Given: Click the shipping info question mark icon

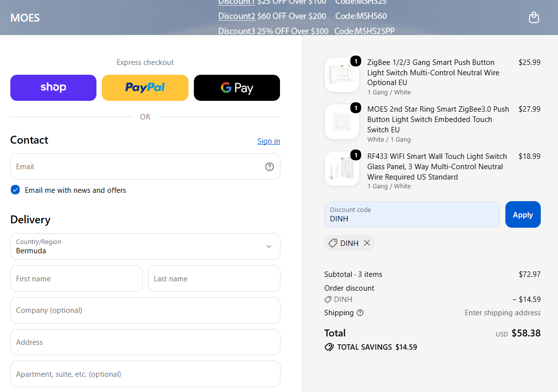Looking at the screenshot, I should point(360,313).
